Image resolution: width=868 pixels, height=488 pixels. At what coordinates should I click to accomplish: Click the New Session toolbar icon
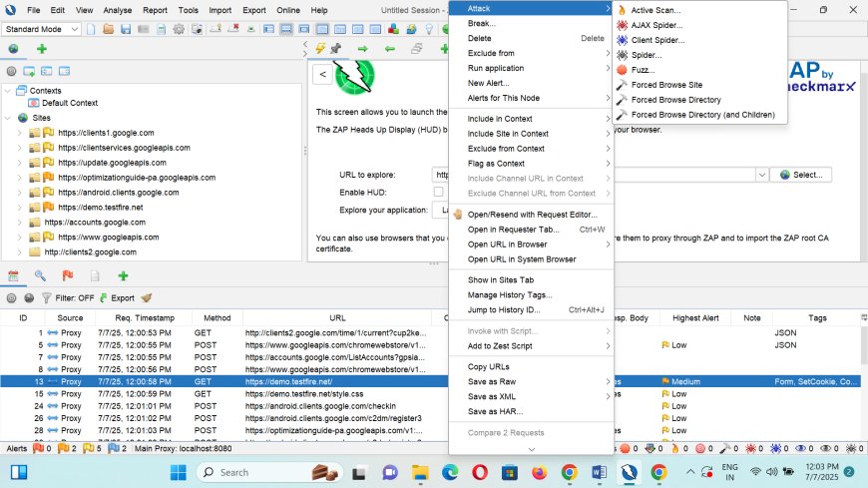click(92, 29)
